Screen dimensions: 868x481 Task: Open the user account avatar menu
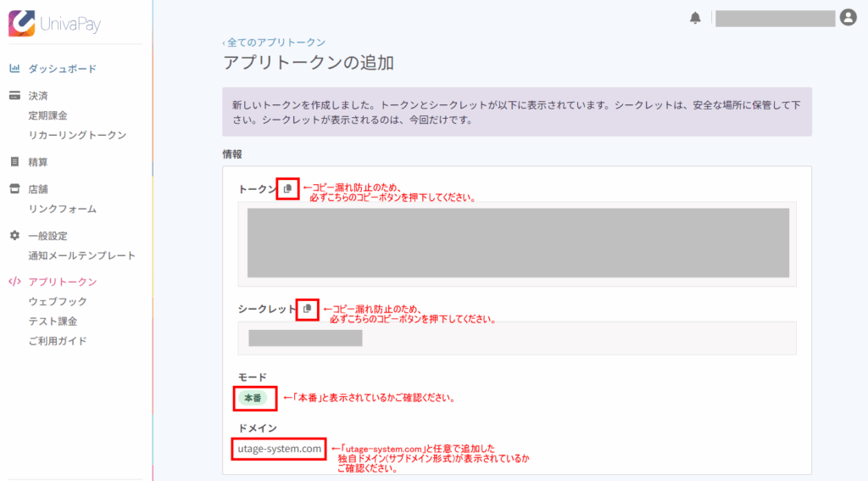(848, 18)
